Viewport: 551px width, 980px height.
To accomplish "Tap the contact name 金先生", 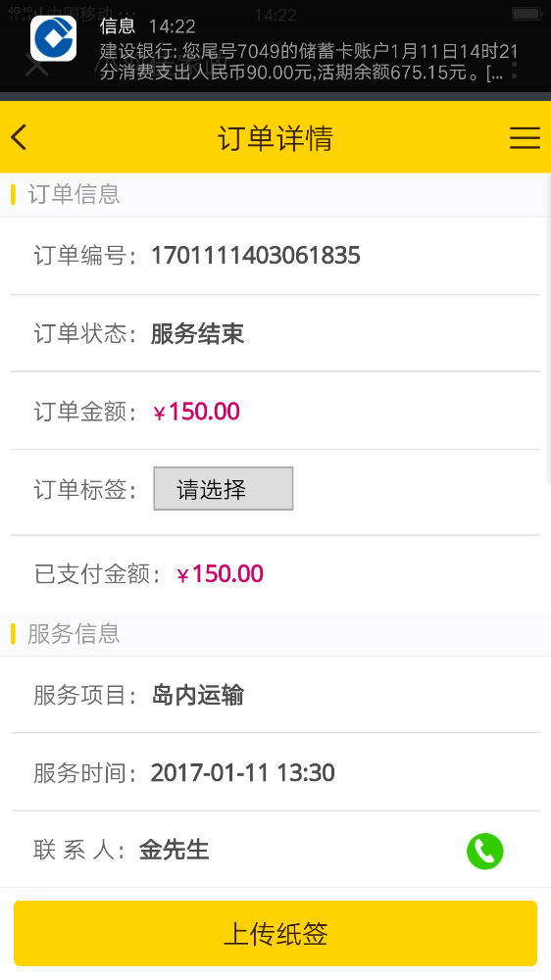I will click(174, 850).
